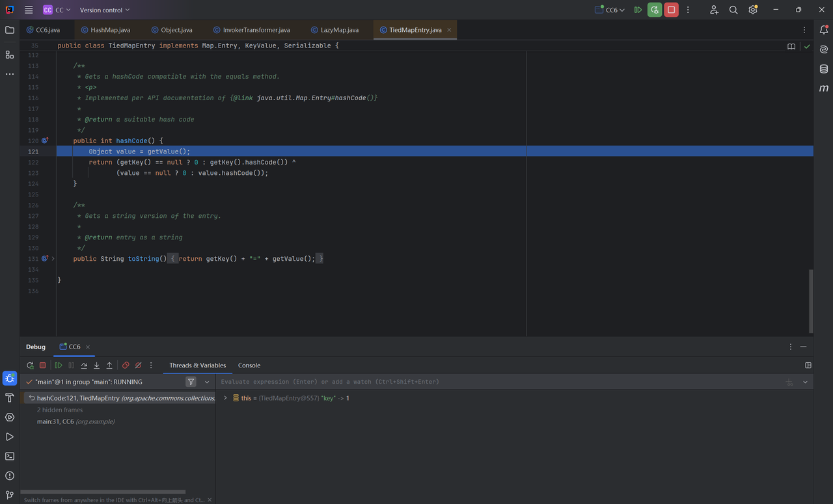The image size is (833, 504).
Task: Open more debug toolbar actions
Action: 151,365
